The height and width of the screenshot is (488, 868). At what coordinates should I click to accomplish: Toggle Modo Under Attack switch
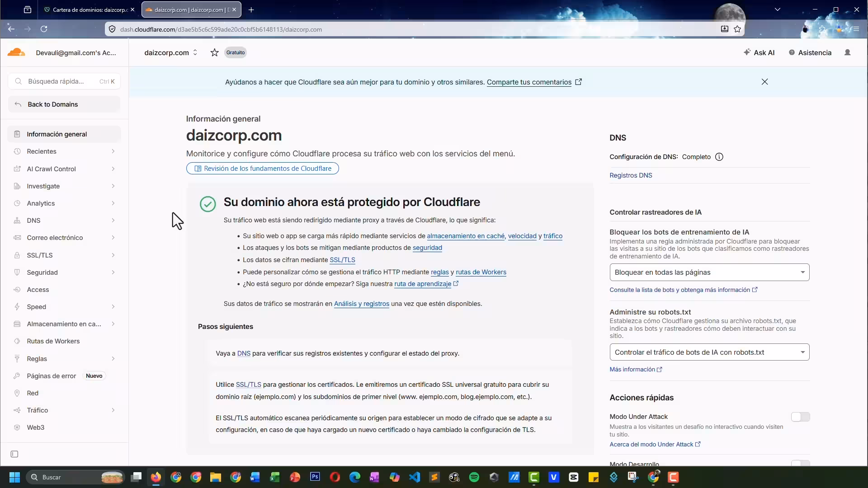click(800, 417)
